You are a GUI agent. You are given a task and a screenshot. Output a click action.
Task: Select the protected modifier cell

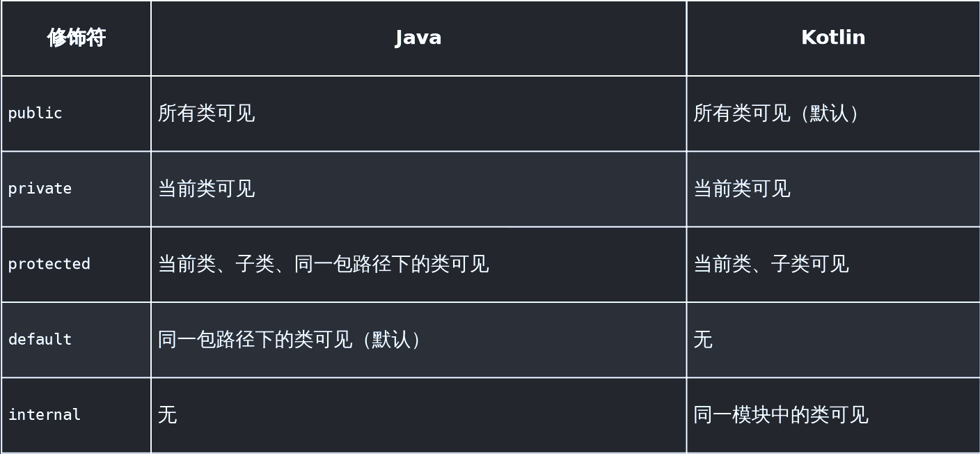pyautogui.click(x=76, y=264)
